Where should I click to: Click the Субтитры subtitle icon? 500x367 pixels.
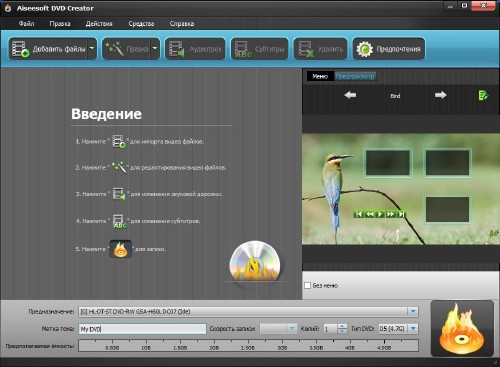pyautogui.click(x=243, y=49)
